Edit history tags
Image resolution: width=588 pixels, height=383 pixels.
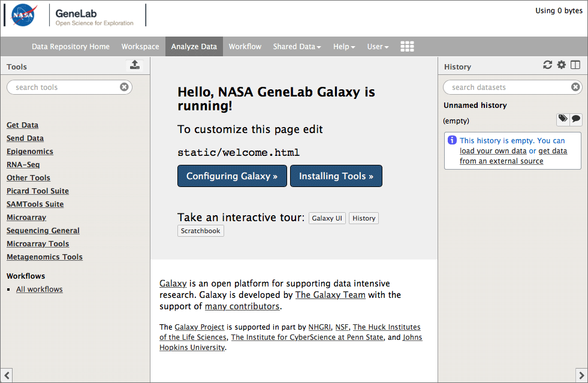563,119
